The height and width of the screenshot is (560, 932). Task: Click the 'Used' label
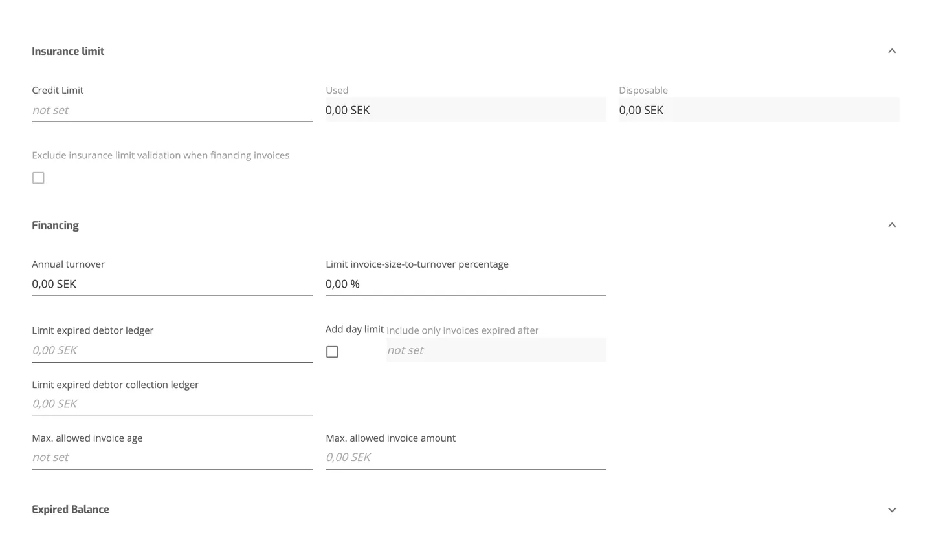pyautogui.click(x=337, y=90)
